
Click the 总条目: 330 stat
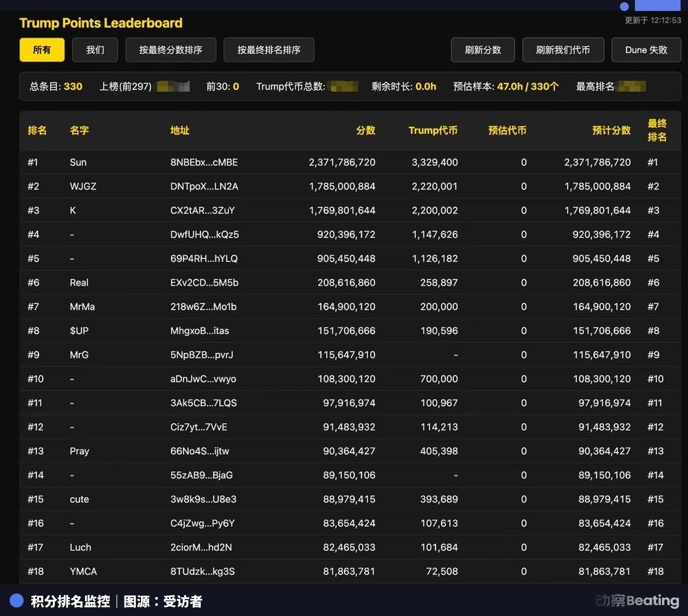(56, 87)
